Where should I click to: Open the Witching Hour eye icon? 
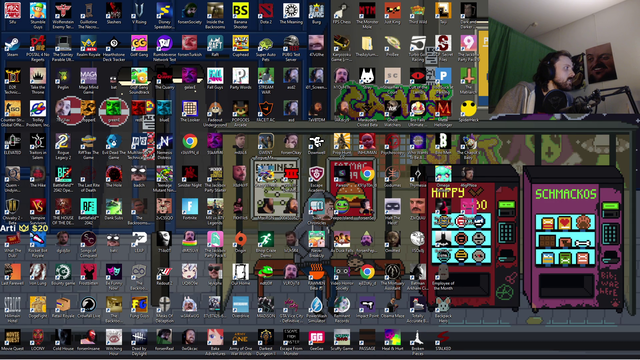point(113,337)
